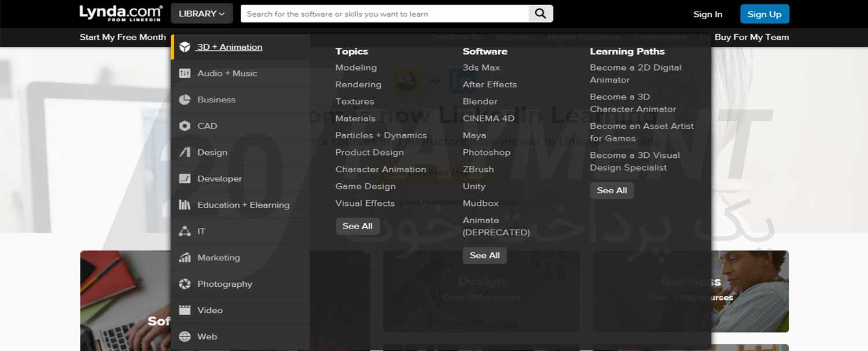Choose Mudbox software
Image resolution: width=868 pixels, height=351 pixels.
[x=481, y=203]
